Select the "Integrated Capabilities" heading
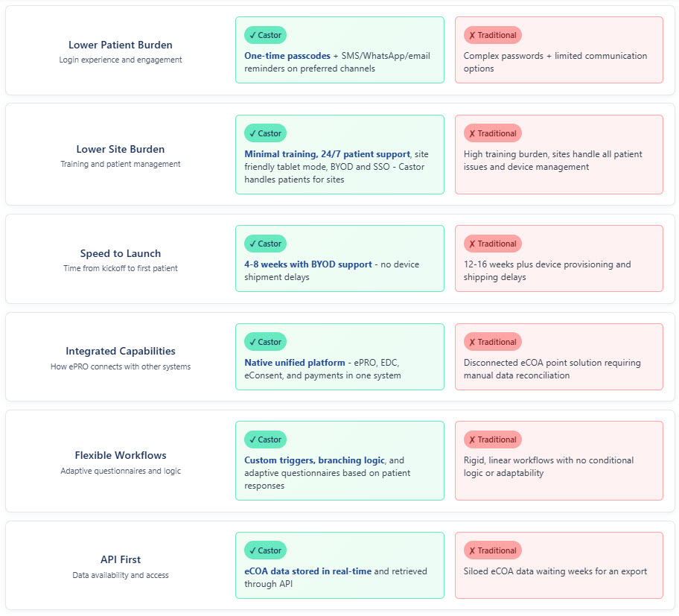 click(x=121, y=351)
